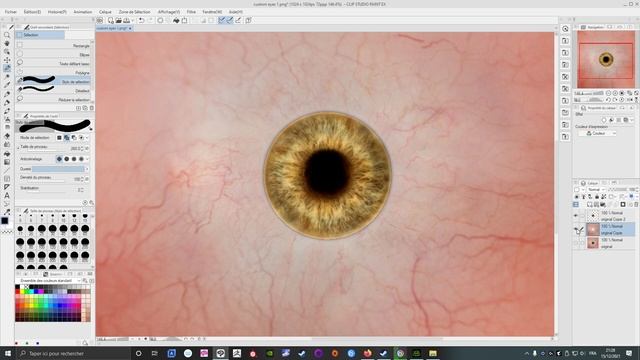The width and height of the screenshot is (640, 360).
Task: Toggle visibility of 'original Copie' layer
Action: tap(576, 229)
